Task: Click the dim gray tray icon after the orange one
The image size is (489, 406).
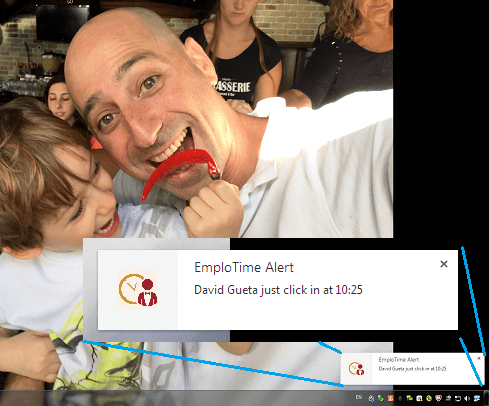Action: tap(400, 398)
